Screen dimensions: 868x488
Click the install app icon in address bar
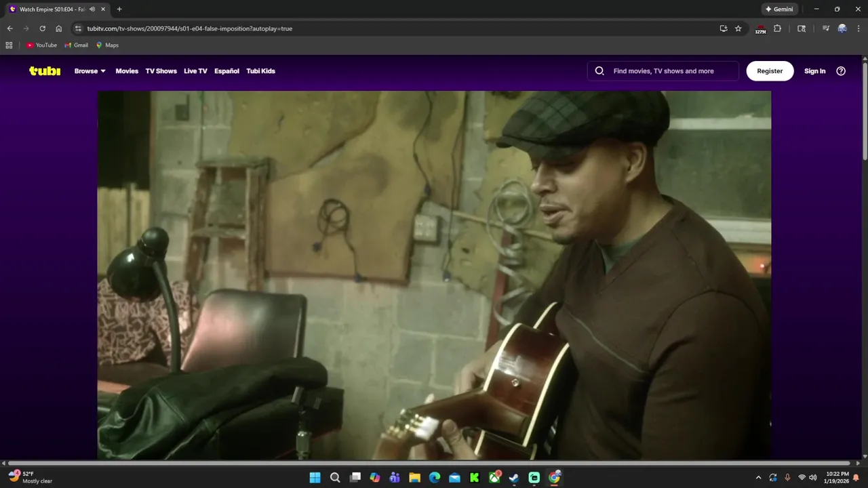(724, 28)
